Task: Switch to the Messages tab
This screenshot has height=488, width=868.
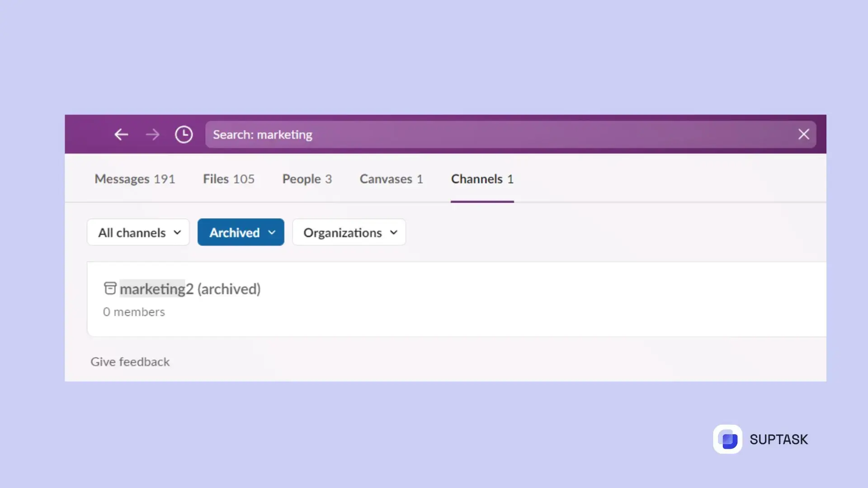Action: coord(134,179)
